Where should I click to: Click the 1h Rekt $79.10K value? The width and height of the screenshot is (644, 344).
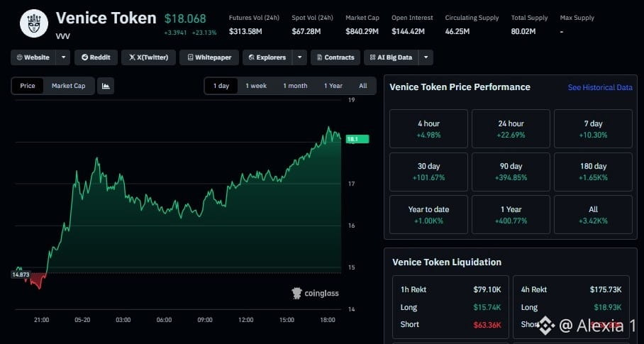click(487, 289)
